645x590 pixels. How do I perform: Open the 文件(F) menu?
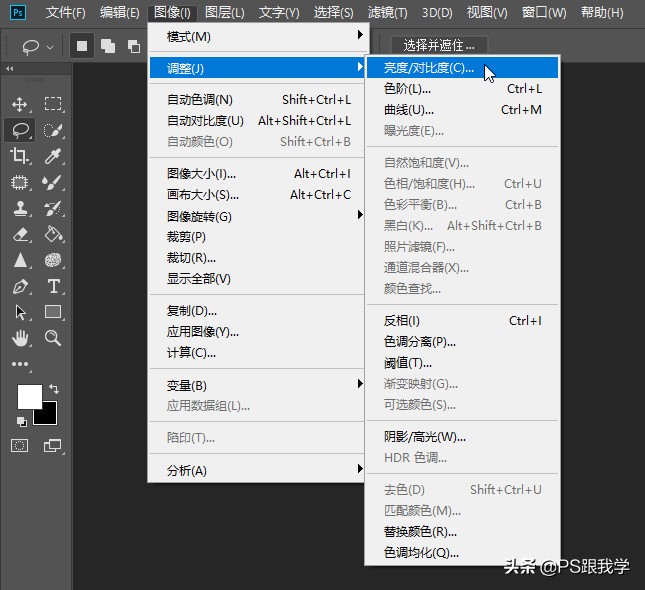point(66,13)
